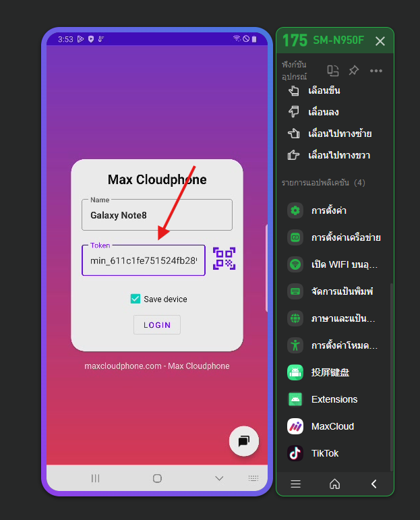The image size is (420, 520).
Task: Toggle the Save device checkbox
Action: [x=136, y=299]
